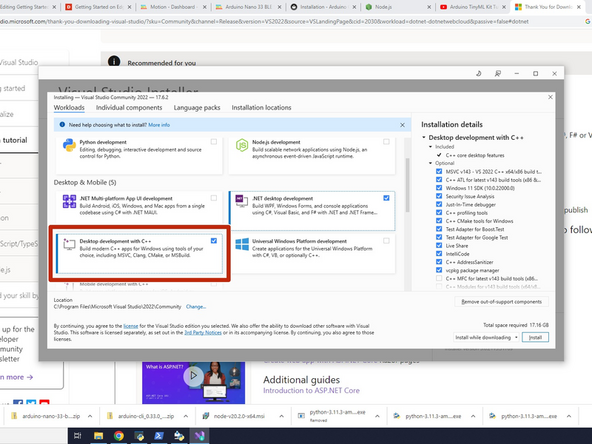Click the info icon in the help banner

[x=62, y=125]
